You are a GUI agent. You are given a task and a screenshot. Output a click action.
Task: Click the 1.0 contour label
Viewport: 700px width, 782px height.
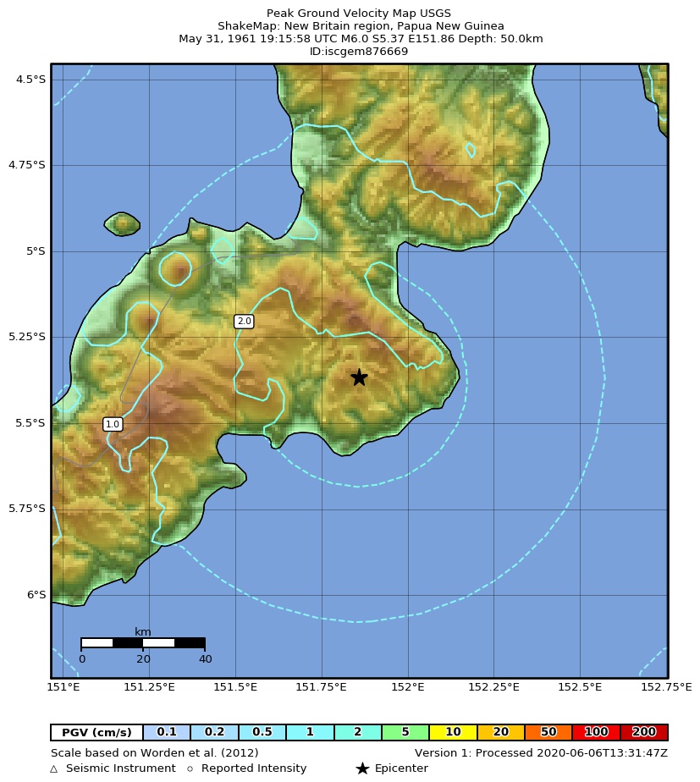tap(113, 424)
